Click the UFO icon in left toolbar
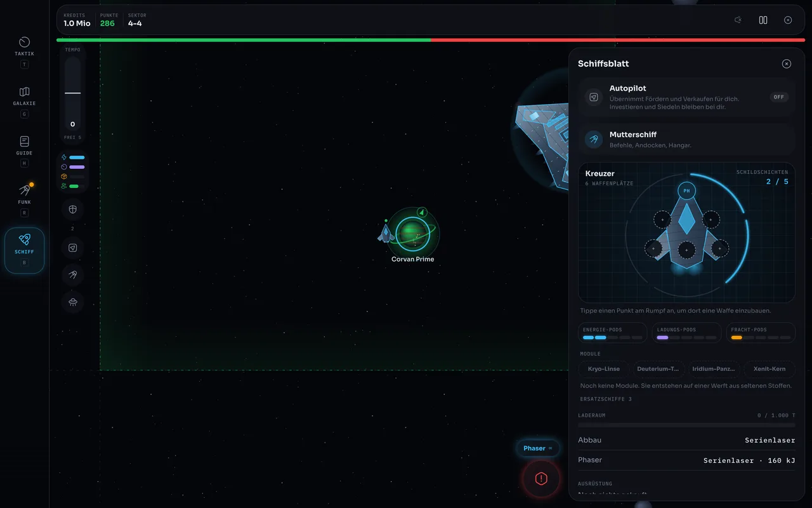The height and width of the screenshot is (508, 812). point(72,302)
